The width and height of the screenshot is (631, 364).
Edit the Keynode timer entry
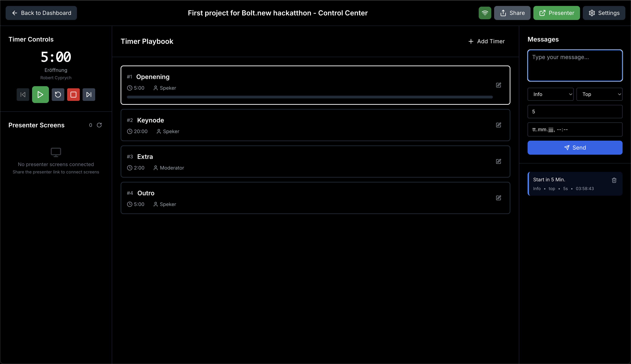498,125
